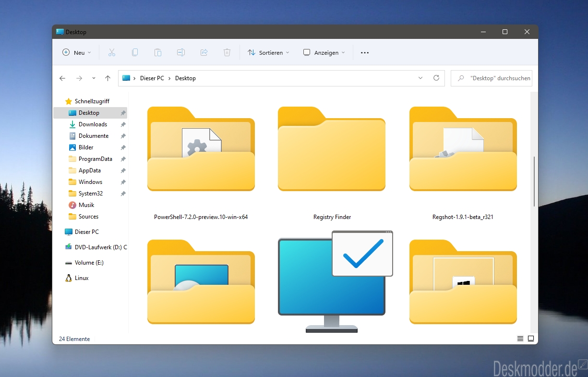
Task: Select Schnellzugriff in the navigation pane
Action: (x=92, y=101)
